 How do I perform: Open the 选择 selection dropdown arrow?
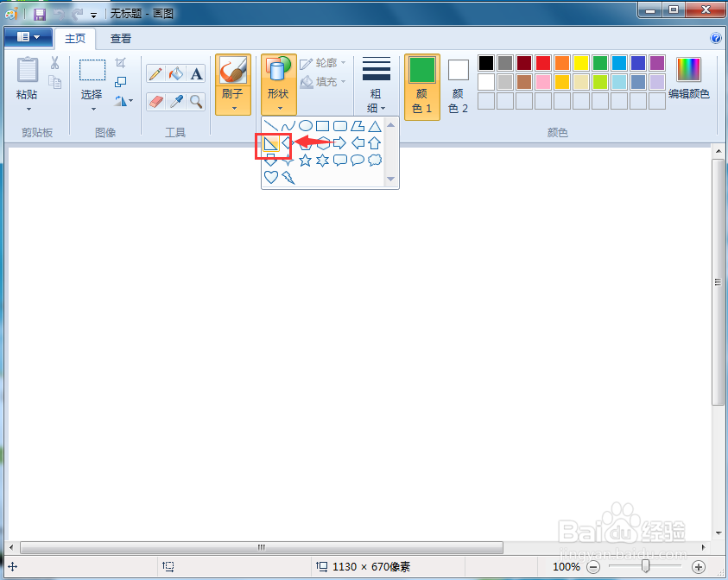click(93, 110)
